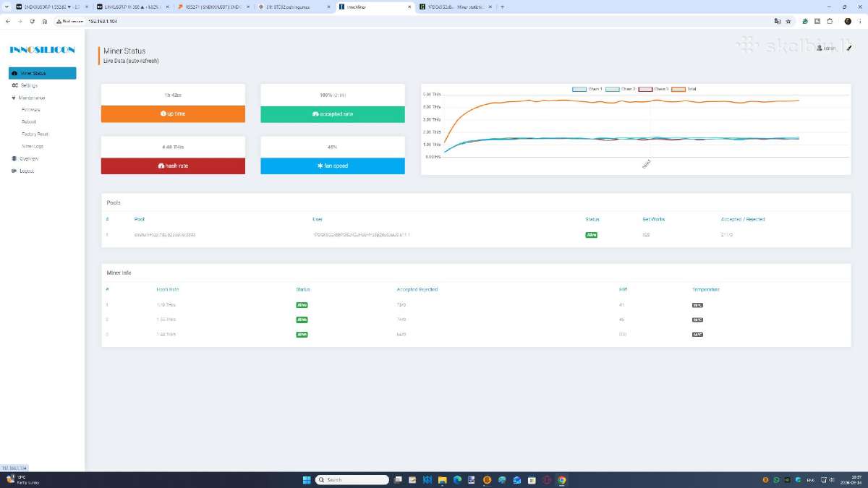Click the Temperature column header

pos(706,289)
